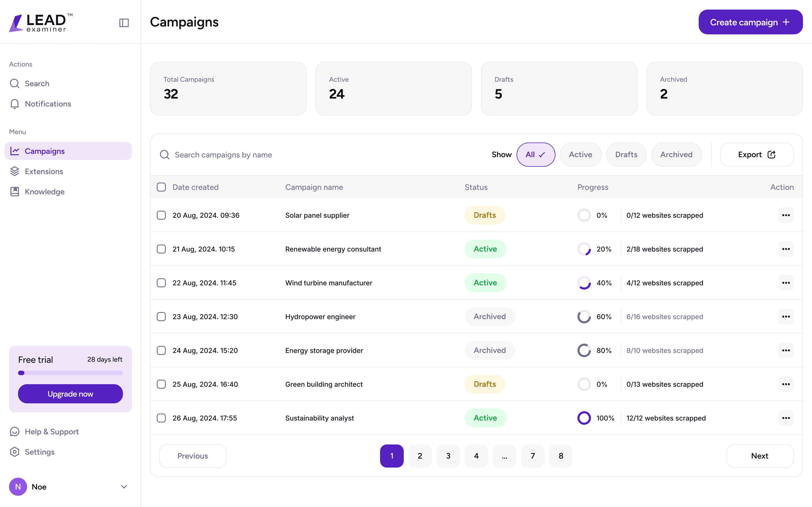Click the Free trial progress bar

pyautogui.click(x=70, y=373)
